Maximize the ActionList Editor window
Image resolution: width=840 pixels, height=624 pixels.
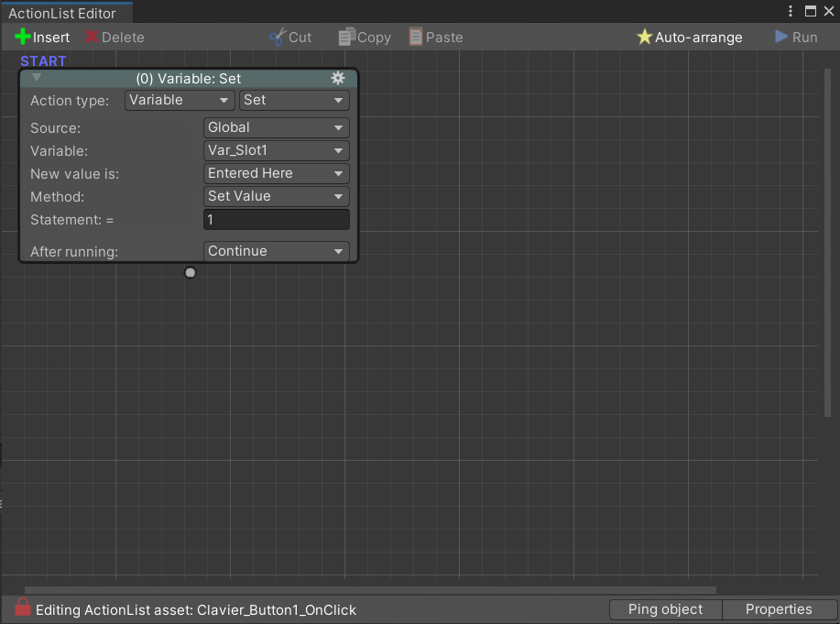[x=811, y=11]
